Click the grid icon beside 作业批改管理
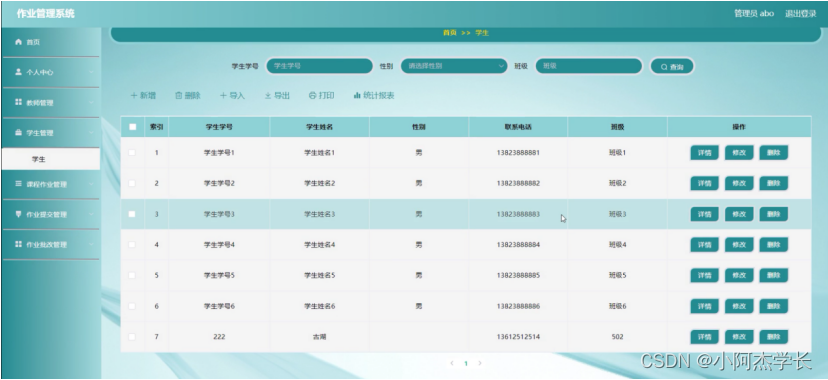The width and height of the screenshot is (828, 380). [x=18, y=244]
